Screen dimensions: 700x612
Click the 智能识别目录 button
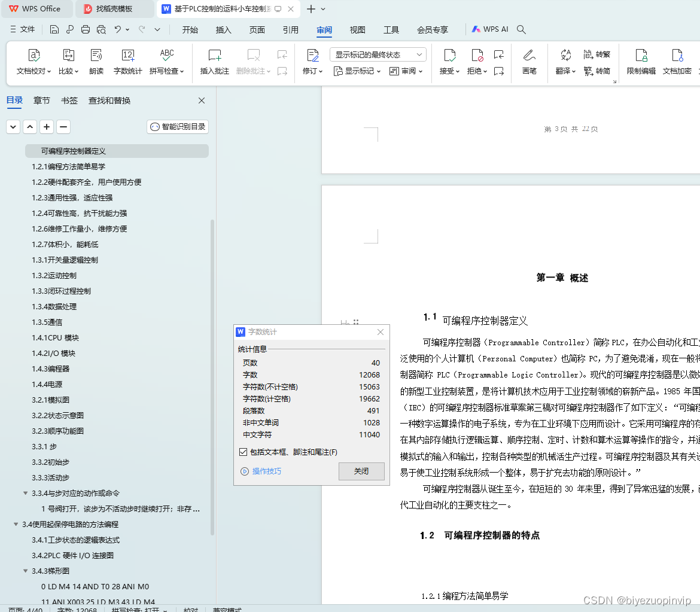178,127
